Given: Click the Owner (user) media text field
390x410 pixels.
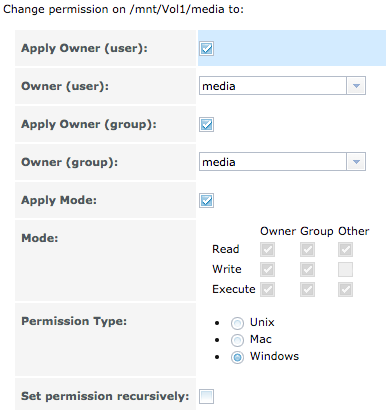Looking at the screenshot, I should click(273, 86).
